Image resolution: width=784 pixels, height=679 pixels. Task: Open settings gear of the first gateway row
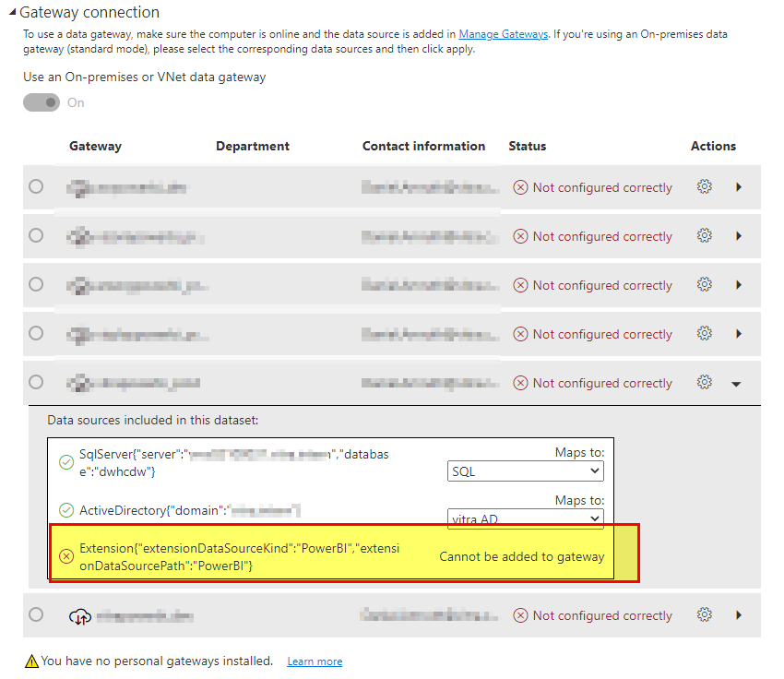pyautogui.click(x=705, y=186)
